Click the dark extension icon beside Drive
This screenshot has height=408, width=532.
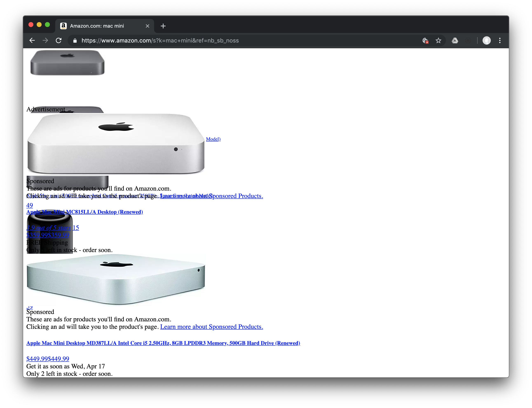tap(469, 41)
